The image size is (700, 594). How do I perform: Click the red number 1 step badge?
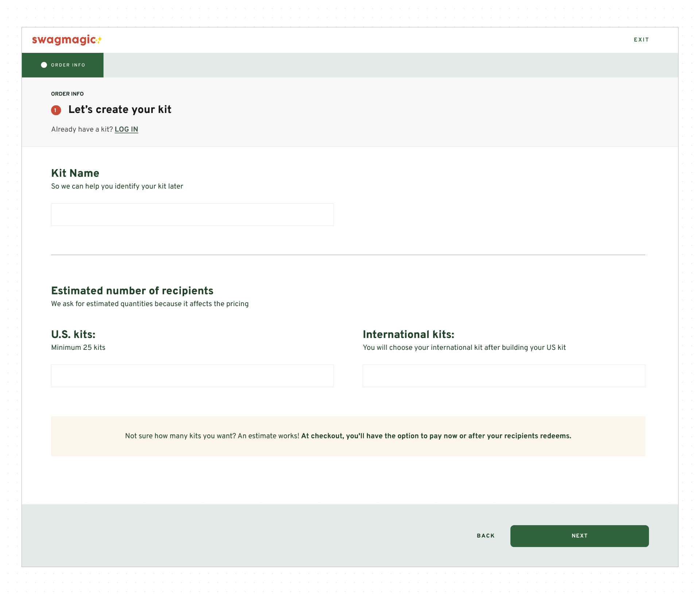[56, 110]
